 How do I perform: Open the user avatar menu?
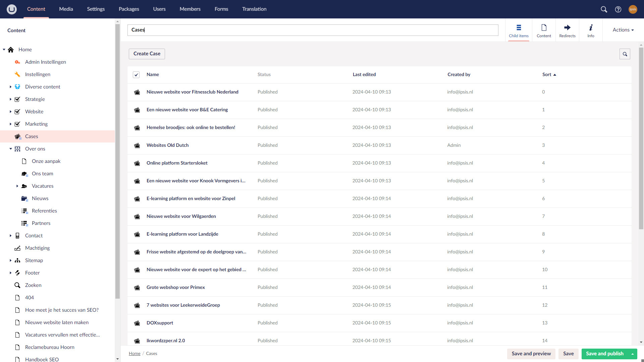[633, 9]
